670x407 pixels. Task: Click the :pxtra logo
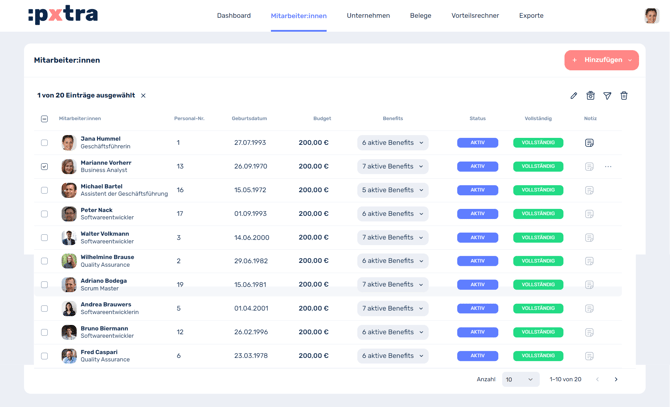[x=62, y=15]
